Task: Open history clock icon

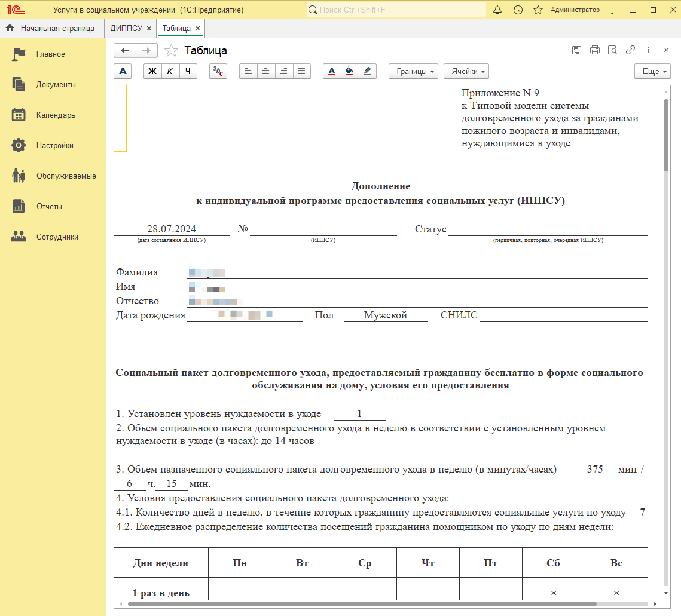Action: [x=518, y=10]
